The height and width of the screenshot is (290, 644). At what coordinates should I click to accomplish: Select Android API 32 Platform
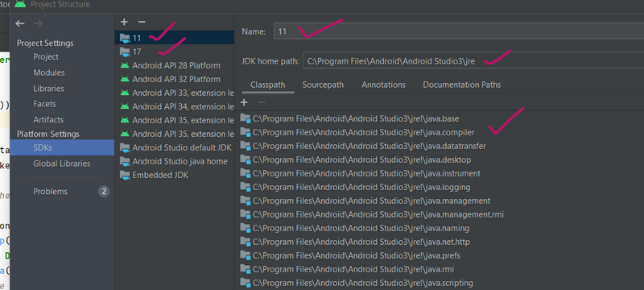[x=175, y=79]
